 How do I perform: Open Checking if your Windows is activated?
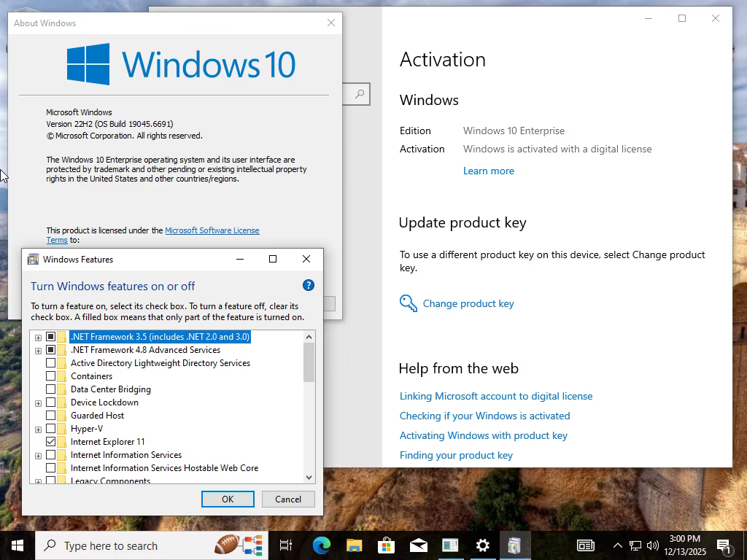484,416
